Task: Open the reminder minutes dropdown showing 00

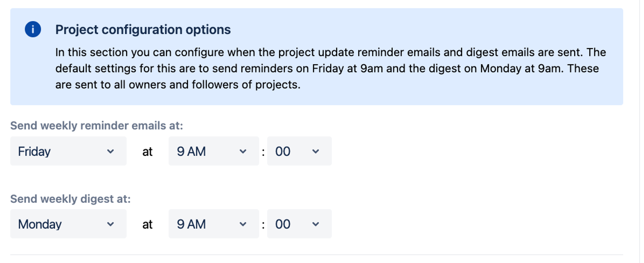Action: [299, 151]
